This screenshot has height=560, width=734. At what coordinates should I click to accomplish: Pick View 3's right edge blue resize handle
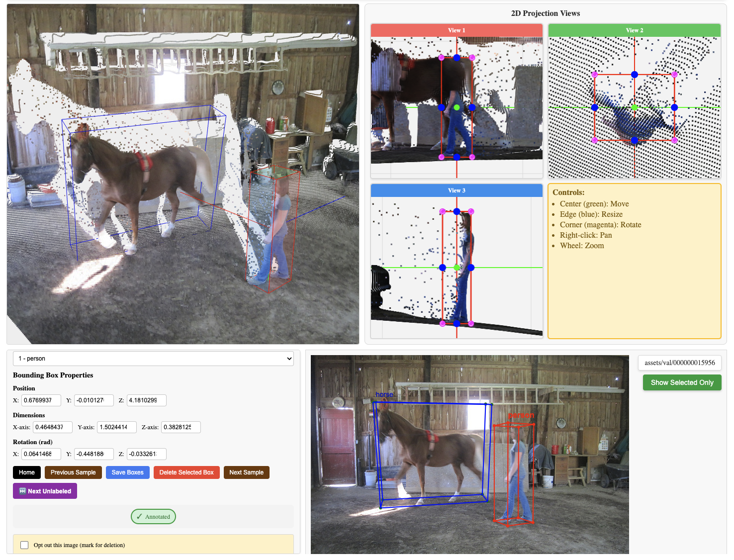tap(471, 268)
